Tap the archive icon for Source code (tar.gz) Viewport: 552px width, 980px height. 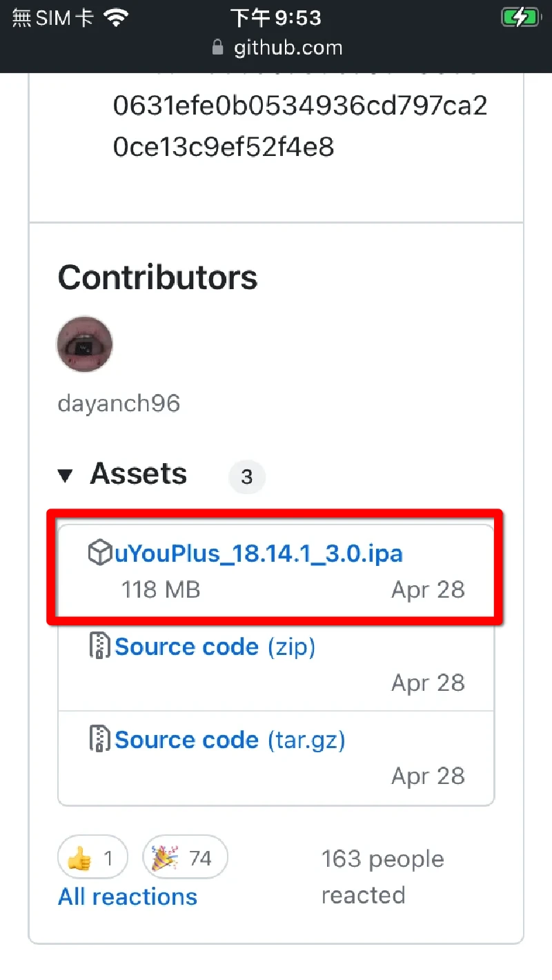point(101,740)
